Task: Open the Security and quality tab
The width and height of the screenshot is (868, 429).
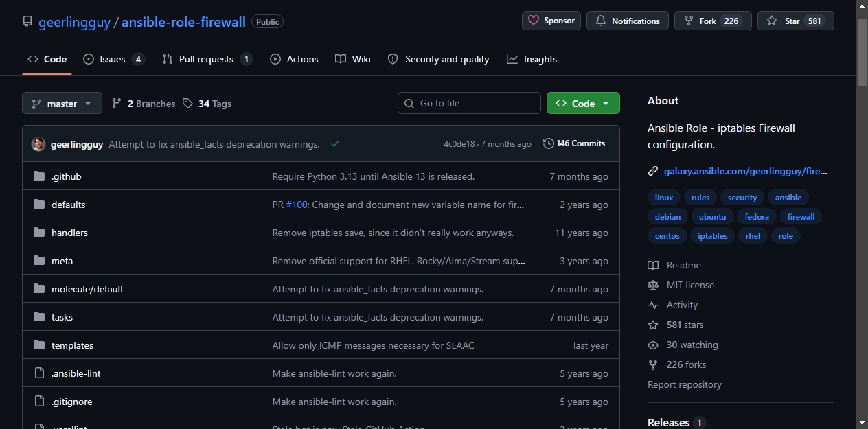Action: (438, 59)
